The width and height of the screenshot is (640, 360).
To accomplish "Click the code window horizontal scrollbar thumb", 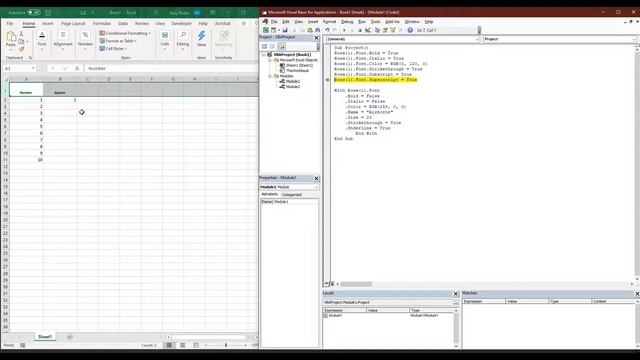I will coord(356,284).
